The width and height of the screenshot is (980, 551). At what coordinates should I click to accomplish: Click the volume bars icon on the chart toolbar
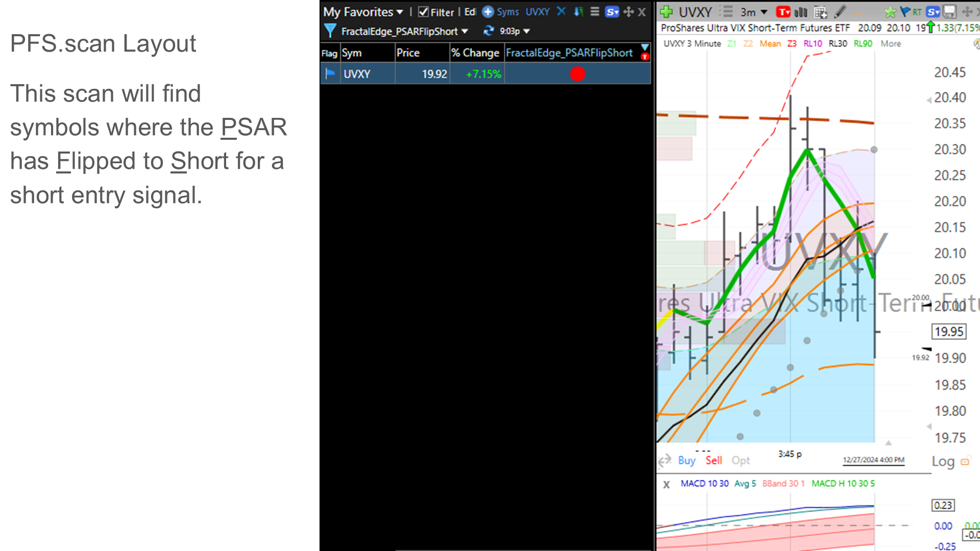click(800, 11)
